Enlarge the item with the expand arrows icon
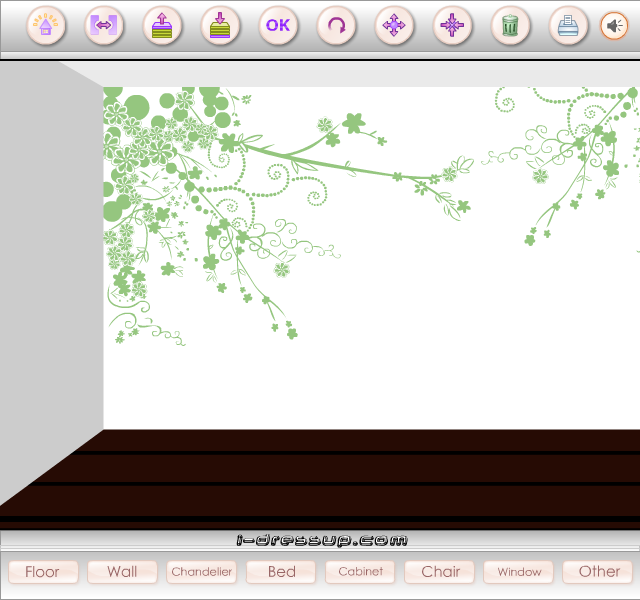640x600 pixels. coord(394,25)
